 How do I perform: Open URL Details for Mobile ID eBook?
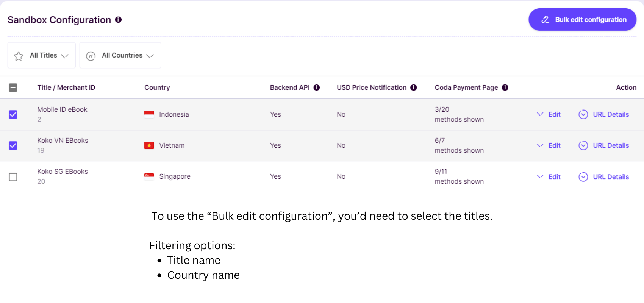coord(604,114)
